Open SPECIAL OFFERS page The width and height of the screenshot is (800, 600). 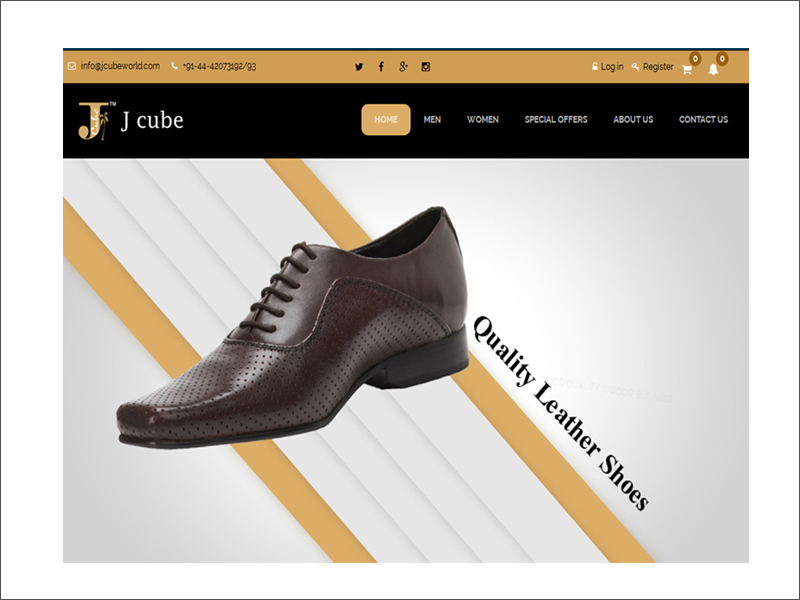(x=556, y=120)
